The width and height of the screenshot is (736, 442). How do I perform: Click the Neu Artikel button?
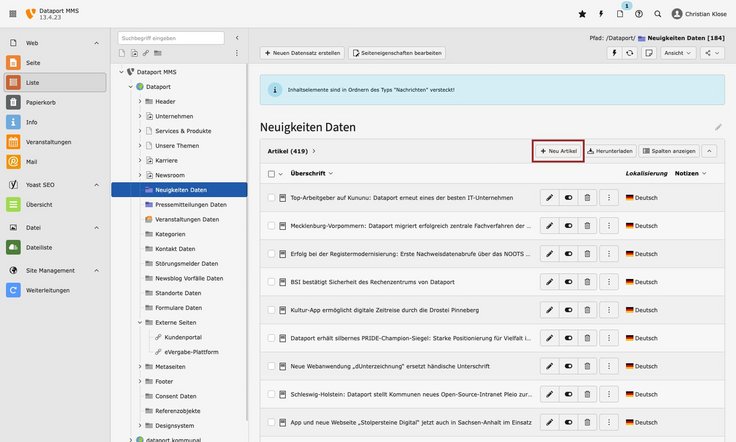pos(558,151)
